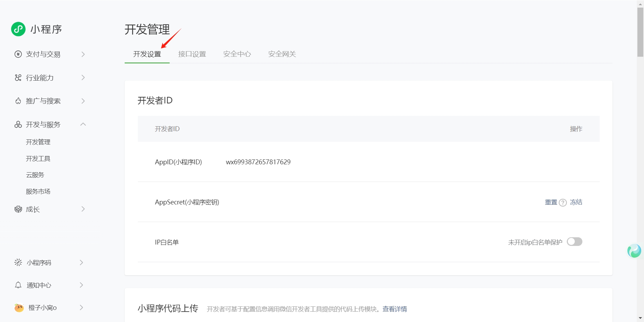Open 云服务 in the sidebar
The height and width of the screenshot is (322, 644).
coord(35,175)
